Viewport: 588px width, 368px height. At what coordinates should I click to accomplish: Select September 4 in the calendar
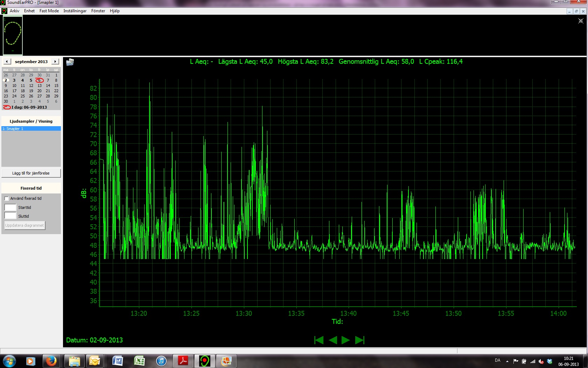tap(23, 80)
